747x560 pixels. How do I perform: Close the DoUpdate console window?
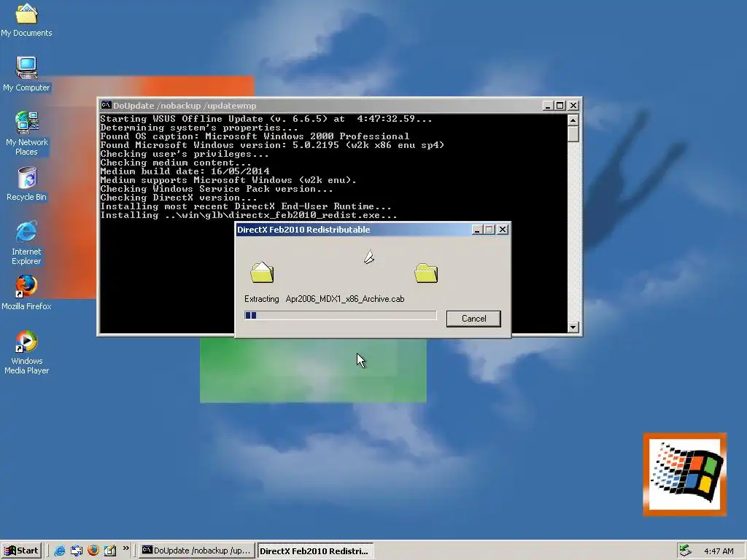573,106
